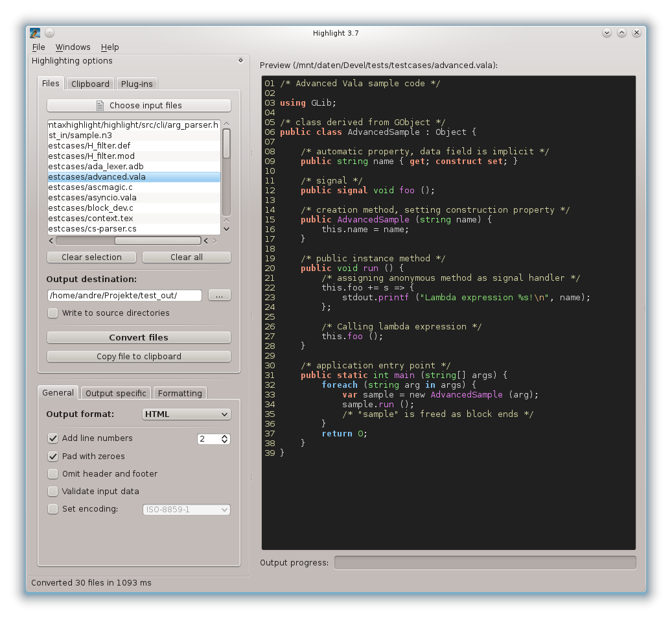This screenshot has width=672, height=618.
Task: Select estcases/asyncio.vala in file list
Action: click(133, 198)
